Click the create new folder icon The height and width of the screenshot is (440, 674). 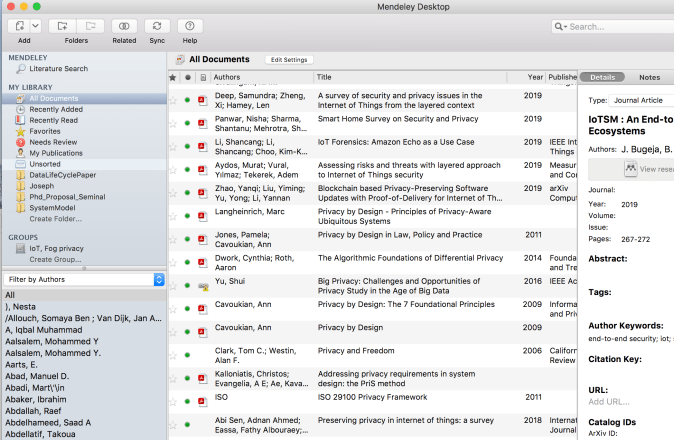(x=62, y=25)
